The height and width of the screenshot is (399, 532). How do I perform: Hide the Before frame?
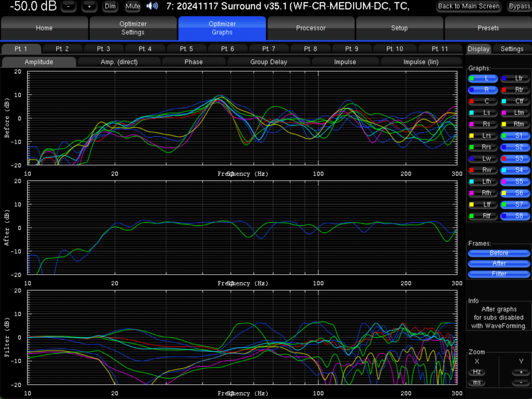click(499, 253)
